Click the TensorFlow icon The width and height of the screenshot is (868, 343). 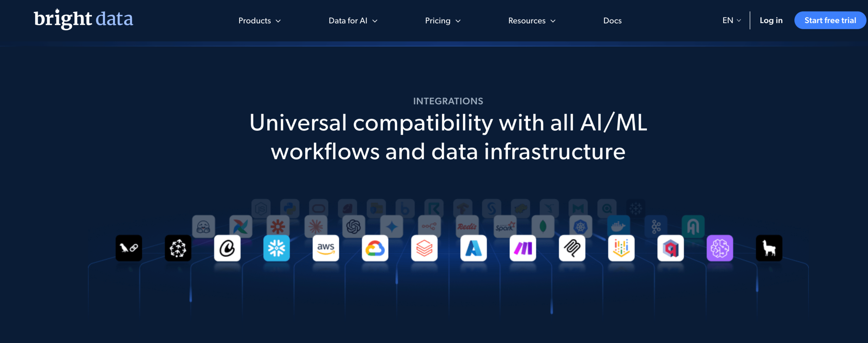click(463, 209)
